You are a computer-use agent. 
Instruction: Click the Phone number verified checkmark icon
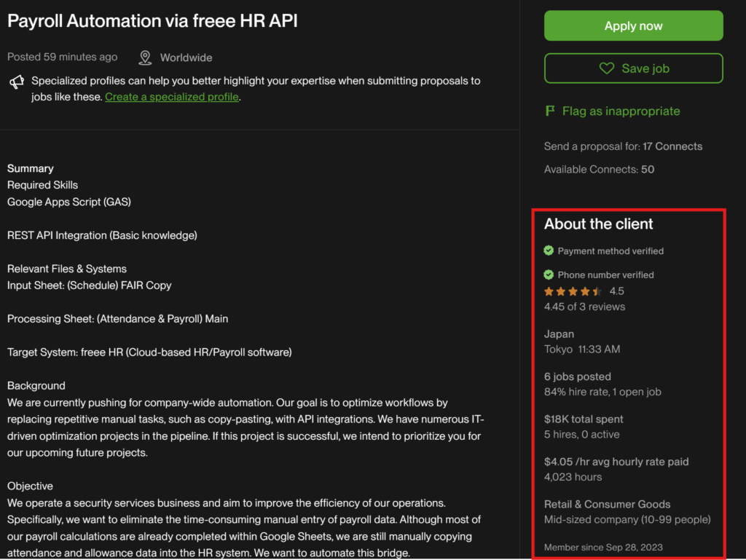(x=549, y=275)
